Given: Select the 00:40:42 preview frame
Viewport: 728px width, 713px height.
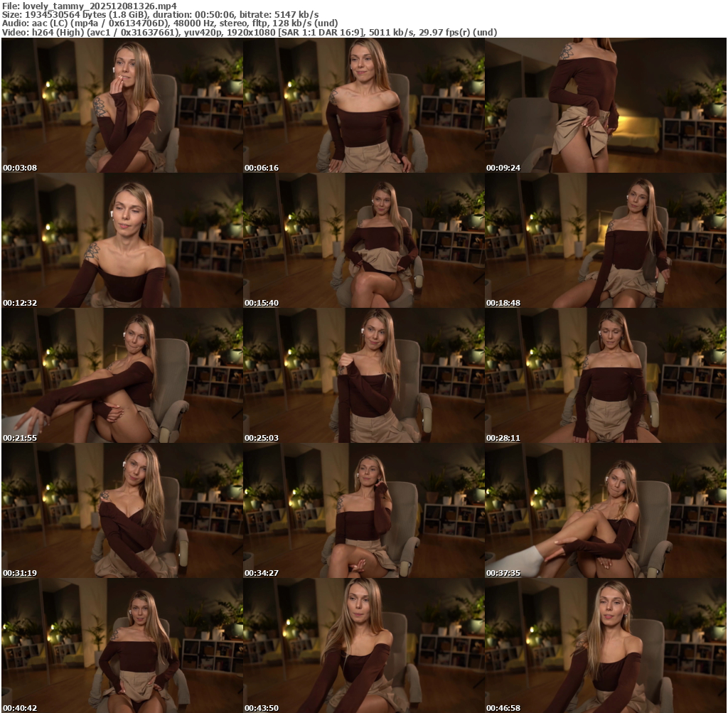Looking at the screenshot, I should 122,645.
